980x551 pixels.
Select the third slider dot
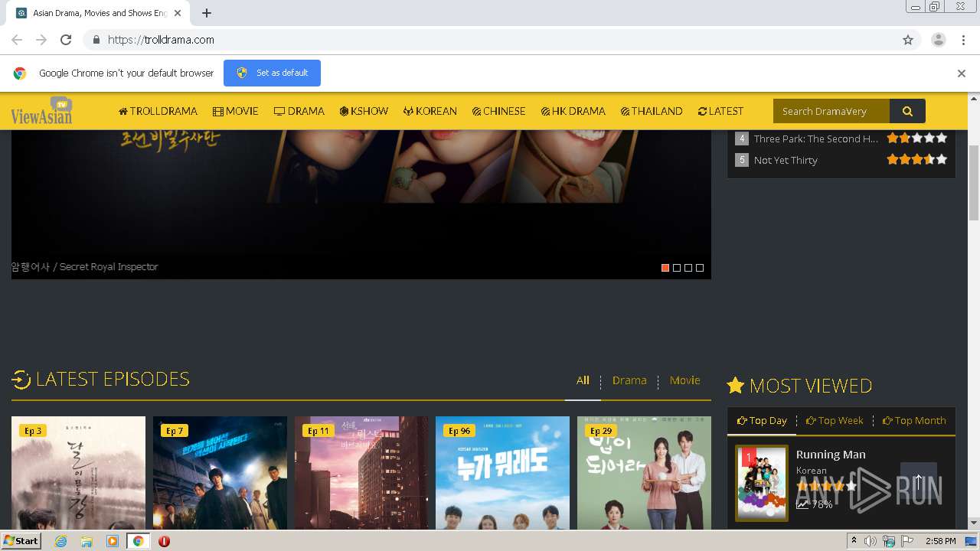click(688, 268)
